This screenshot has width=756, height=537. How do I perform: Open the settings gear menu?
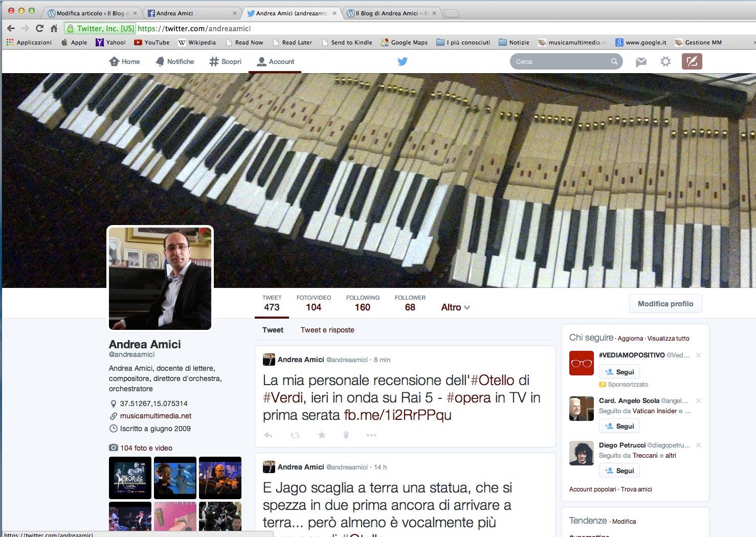point(665,61)
